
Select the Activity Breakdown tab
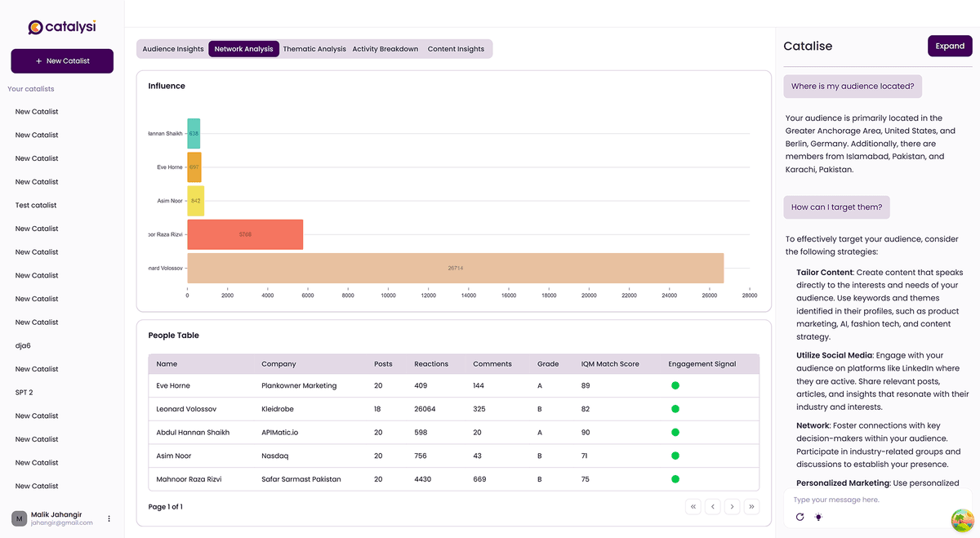385,49
